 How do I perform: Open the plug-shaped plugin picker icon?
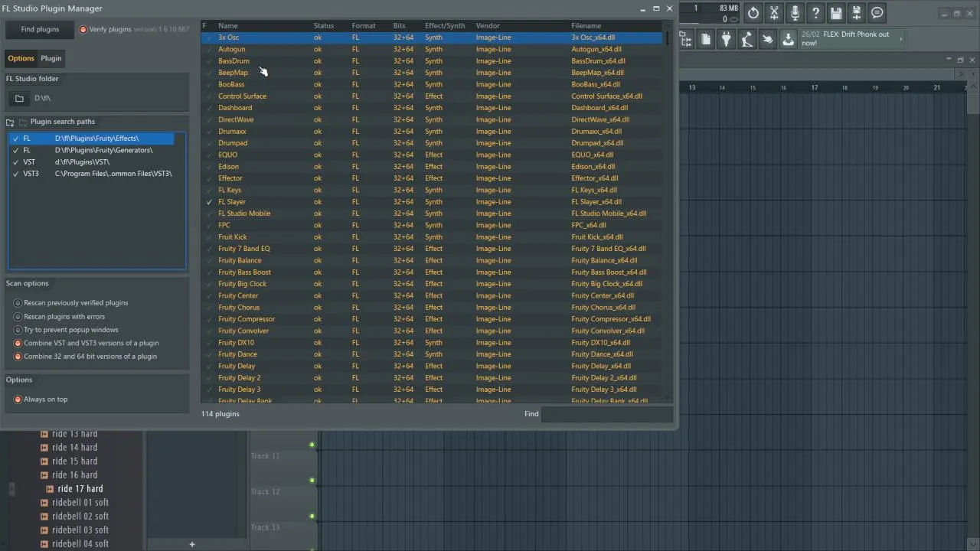click(727, 40)
